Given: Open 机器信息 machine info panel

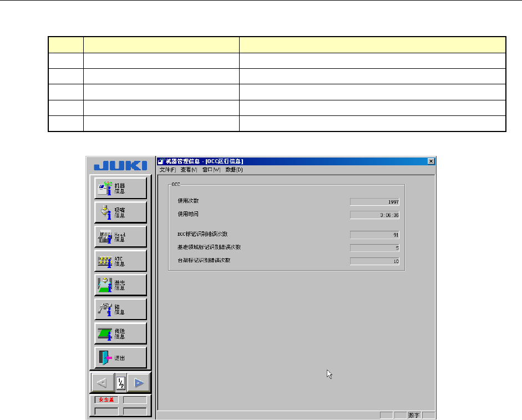Looking at the screenshot, I should 120,188.
